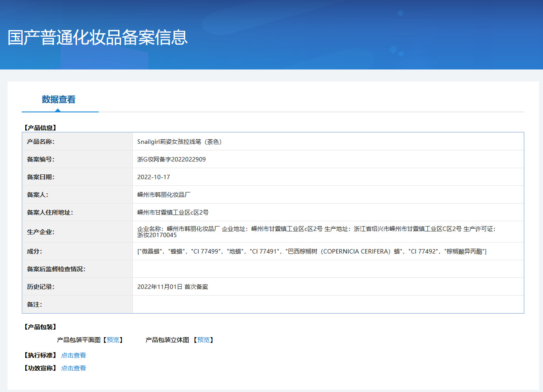The height and width of the screenshot is (392, 543).
Task: Select the 备案后监督检查情况: row label
Action: coord(56,269)
